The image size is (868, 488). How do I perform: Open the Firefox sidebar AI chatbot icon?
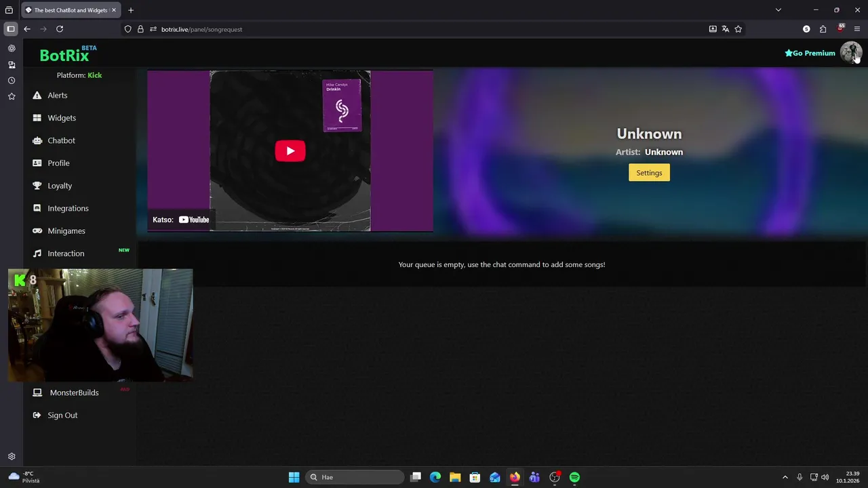[x=12, y=49]
